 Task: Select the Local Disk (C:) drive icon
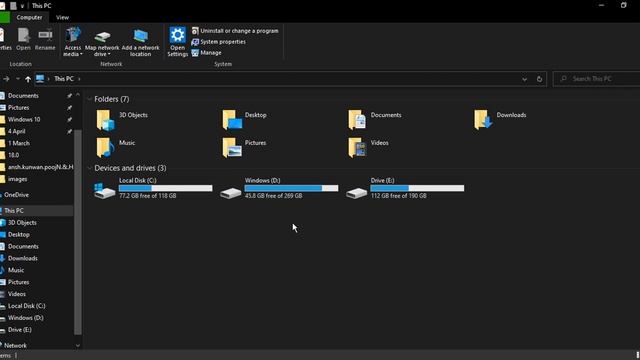(x=104, y=191)
